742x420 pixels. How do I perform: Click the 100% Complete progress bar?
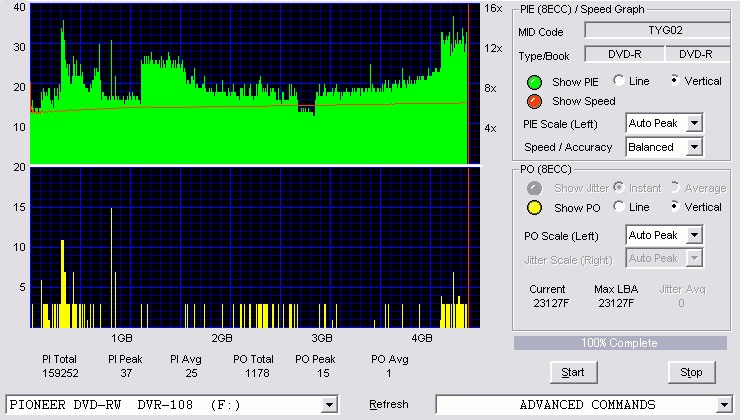(x=620, y=343)
